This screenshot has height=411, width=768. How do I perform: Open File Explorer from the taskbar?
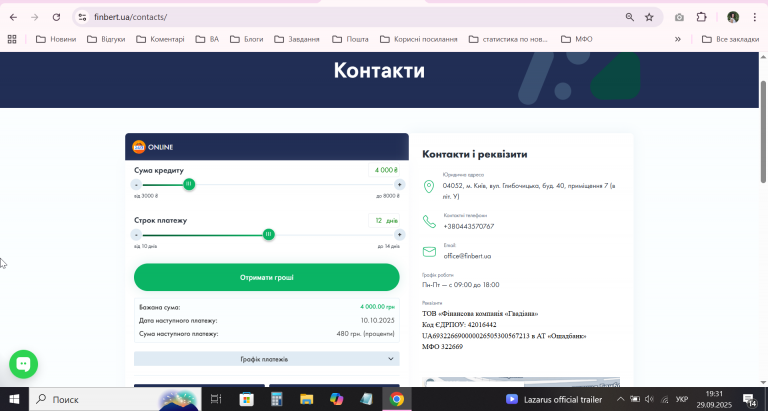point(307,399)
